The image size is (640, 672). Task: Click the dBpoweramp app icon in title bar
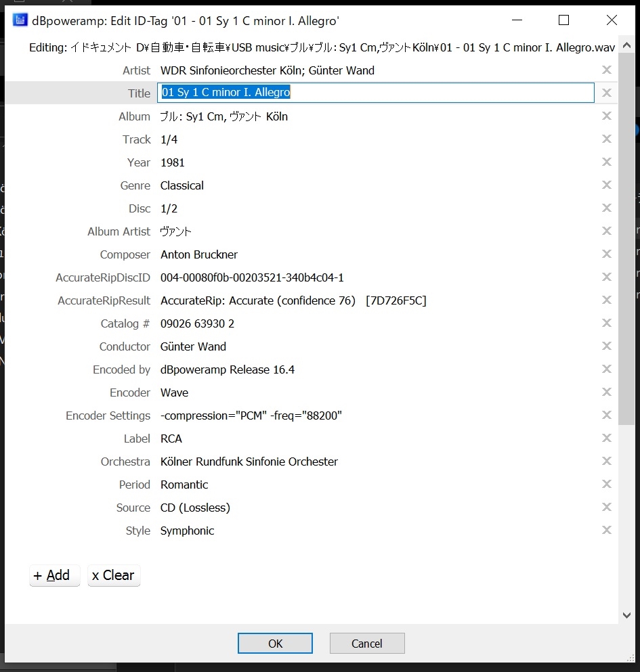[x=20, y=20]
